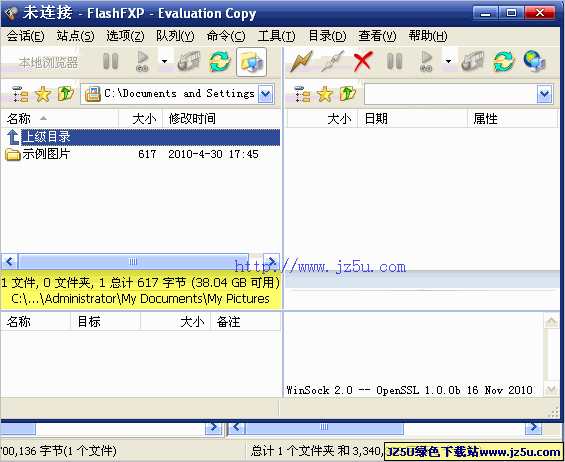565x462 pixels.
Task: Click the right pane pause icon
Action: point(395,62)
